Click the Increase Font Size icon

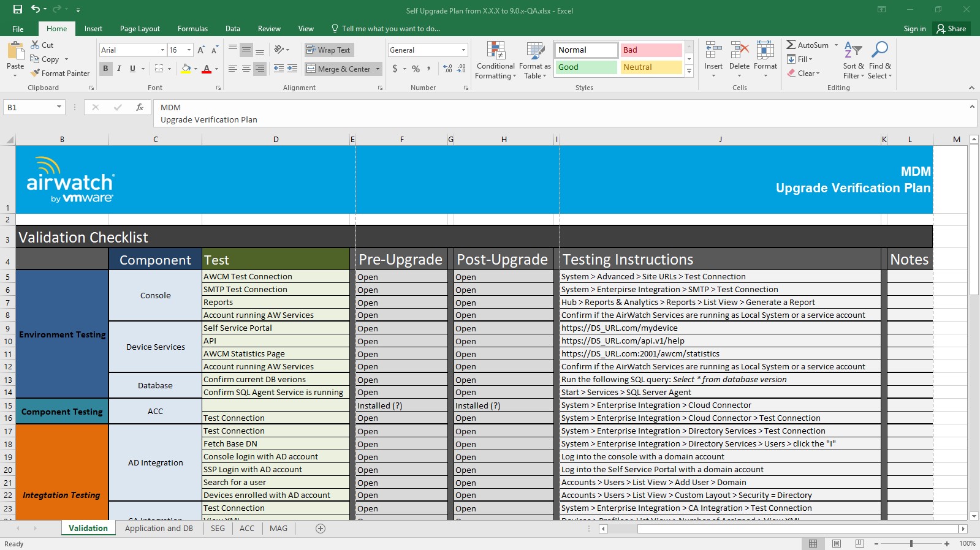pos(201,50)
